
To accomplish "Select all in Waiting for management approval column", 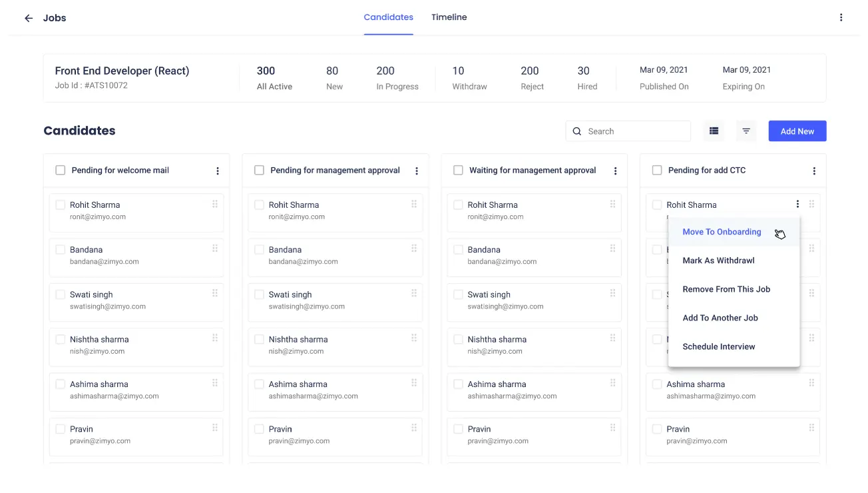I will click(458, 171).
